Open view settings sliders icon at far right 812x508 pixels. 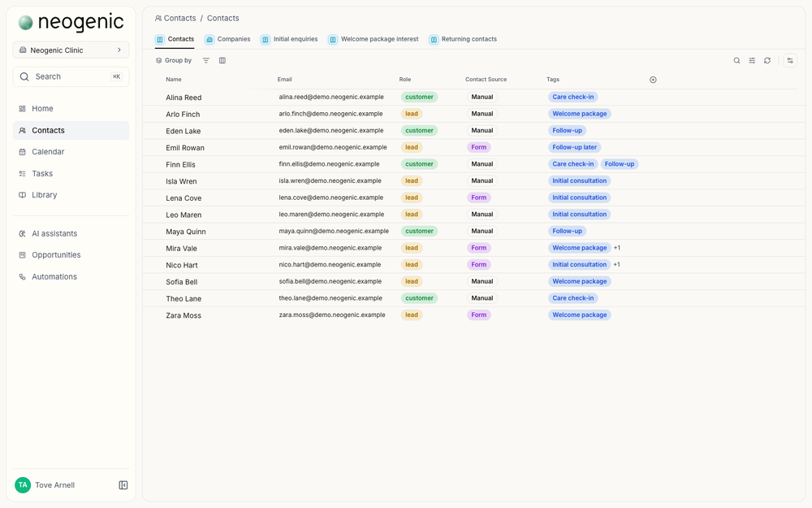pos(790,61)
